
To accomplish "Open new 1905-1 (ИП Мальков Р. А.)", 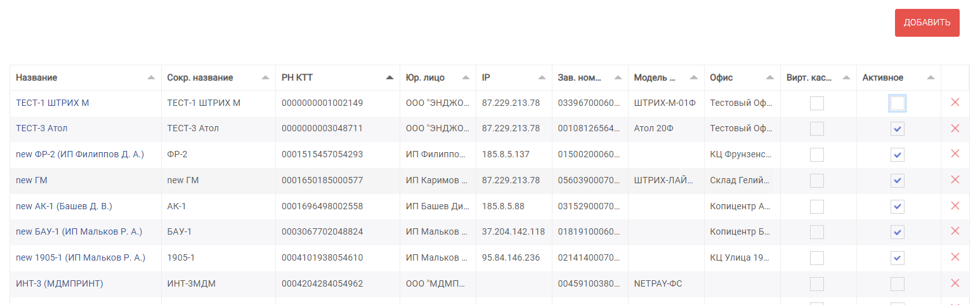I will point(81,257).
